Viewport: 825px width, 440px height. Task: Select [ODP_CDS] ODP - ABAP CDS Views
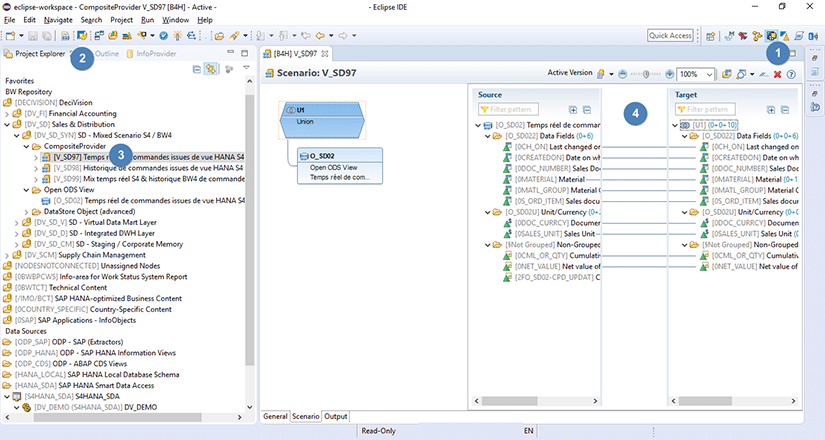[65, 364]
